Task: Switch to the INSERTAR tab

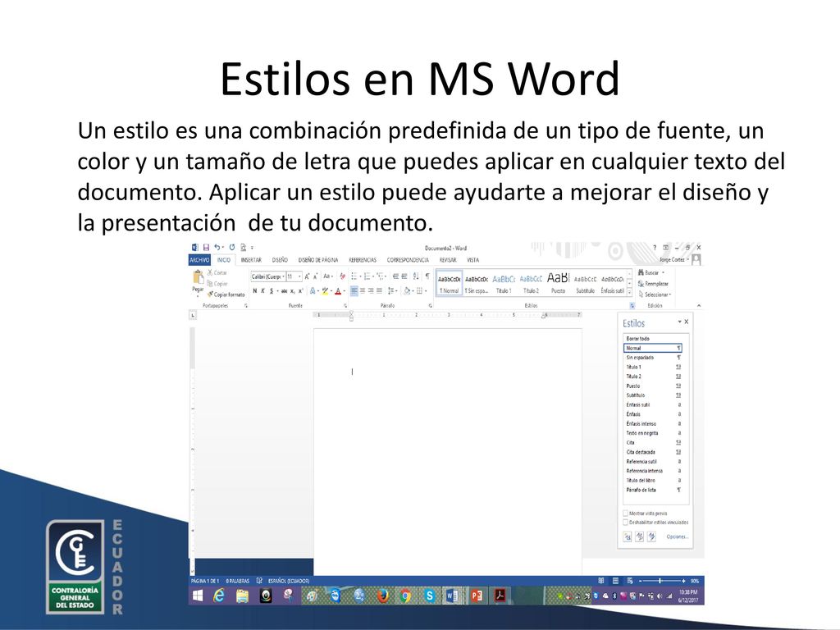Action: coord(251,260)
